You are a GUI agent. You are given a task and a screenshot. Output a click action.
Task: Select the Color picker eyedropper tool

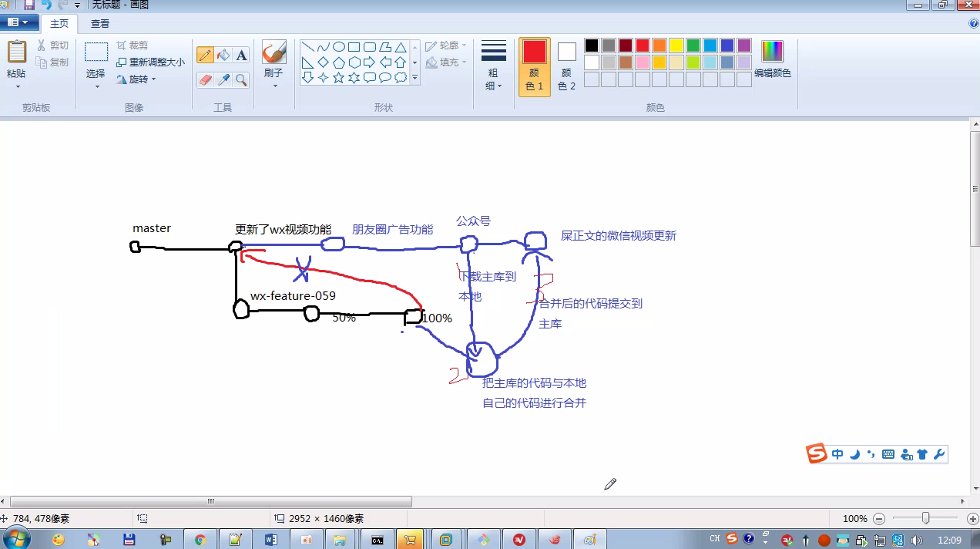pos(223,79)
